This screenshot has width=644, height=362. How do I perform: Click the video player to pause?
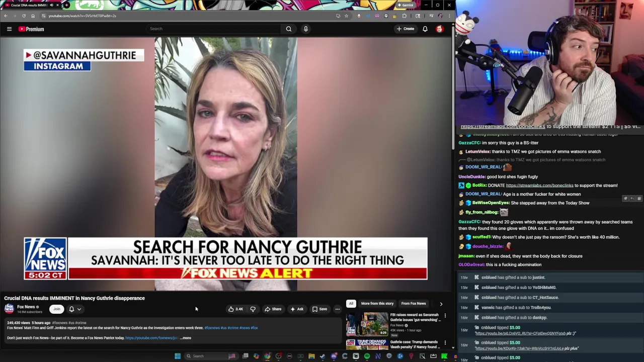coord(225,164)
